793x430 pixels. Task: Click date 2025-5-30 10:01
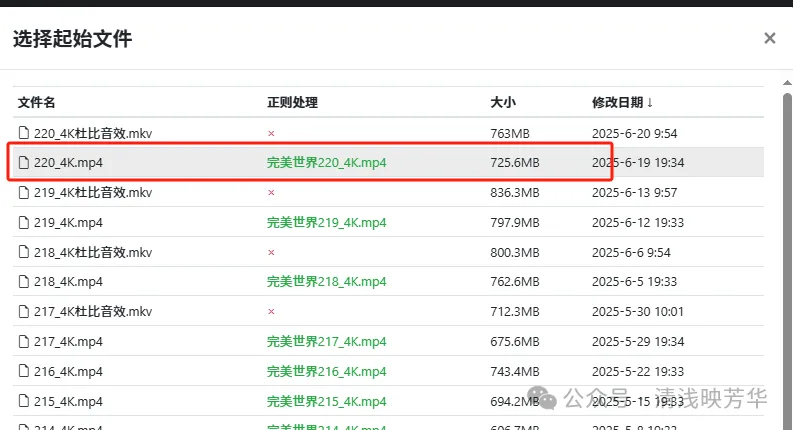638,311
